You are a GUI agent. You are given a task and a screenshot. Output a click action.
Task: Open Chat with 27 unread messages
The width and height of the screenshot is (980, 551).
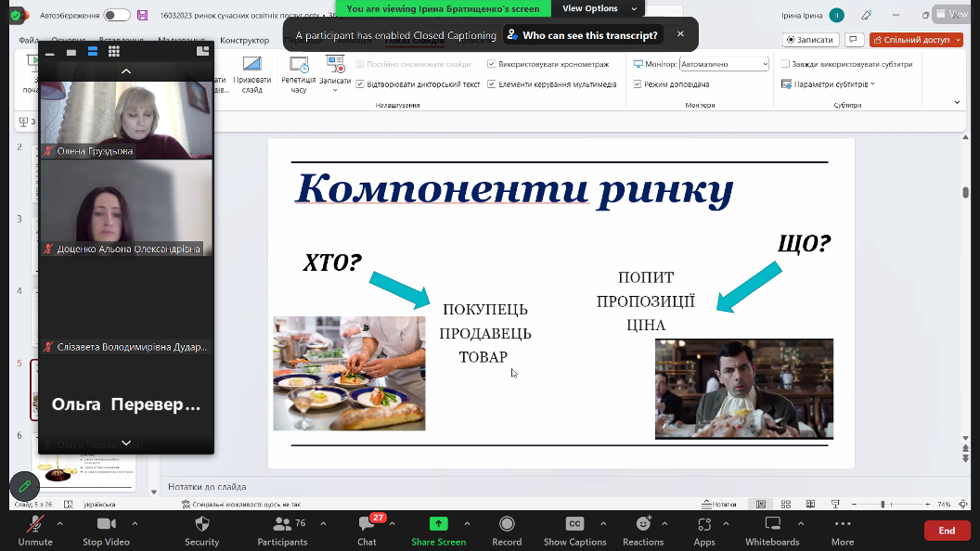click(x=367, y=524)
